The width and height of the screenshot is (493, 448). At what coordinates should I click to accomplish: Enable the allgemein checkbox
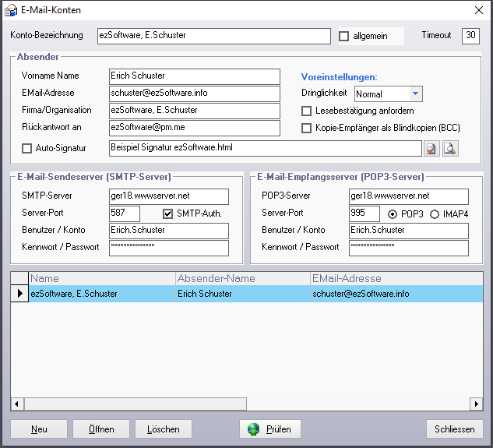pyautogui.click(x=344, y=36)
